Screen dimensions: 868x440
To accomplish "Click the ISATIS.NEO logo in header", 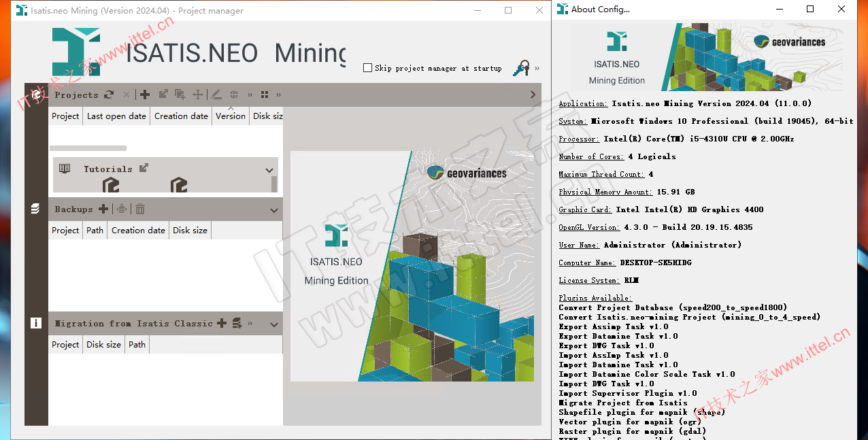I will pos(76,52).
